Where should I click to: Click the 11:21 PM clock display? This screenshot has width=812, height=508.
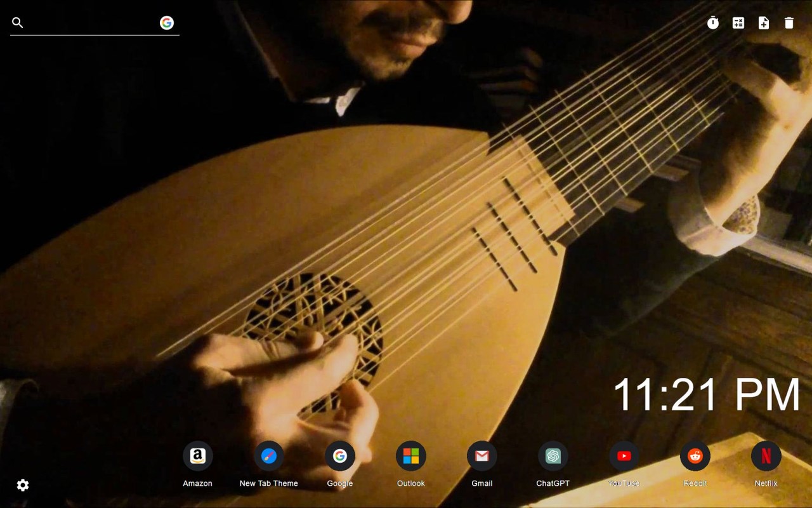tap(707, 395)
